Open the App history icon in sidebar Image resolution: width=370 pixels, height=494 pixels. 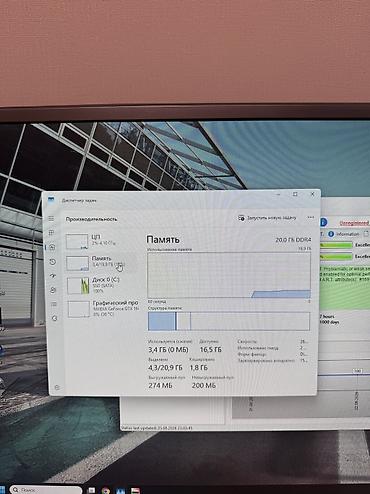pos(53,262)
